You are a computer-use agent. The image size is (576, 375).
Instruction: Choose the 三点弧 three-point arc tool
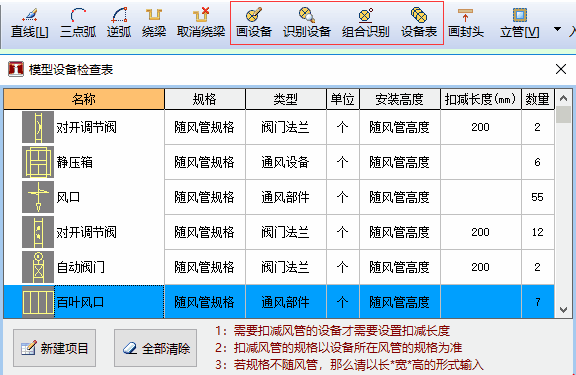point(78,24)
